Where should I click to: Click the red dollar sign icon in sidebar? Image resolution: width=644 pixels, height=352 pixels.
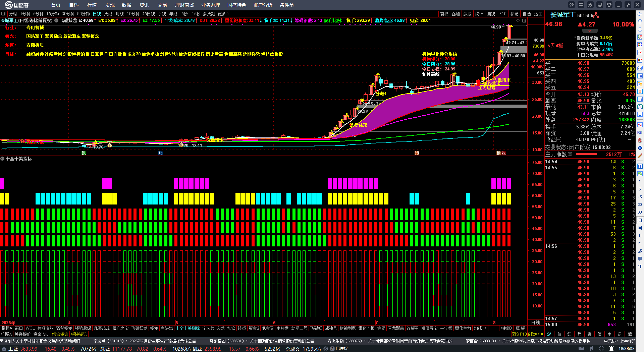pos(640,140)
